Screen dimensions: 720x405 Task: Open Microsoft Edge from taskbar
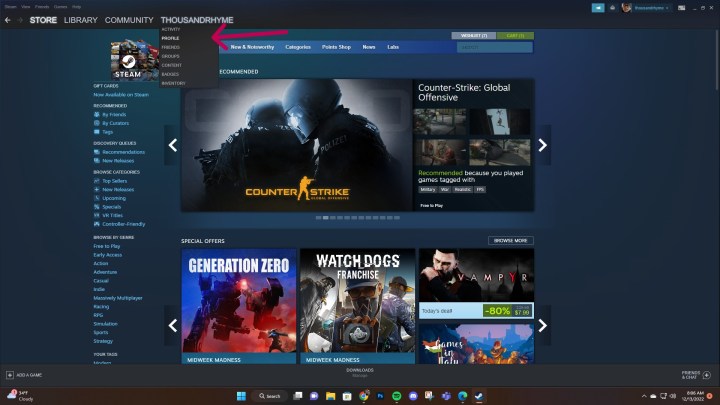462,396
